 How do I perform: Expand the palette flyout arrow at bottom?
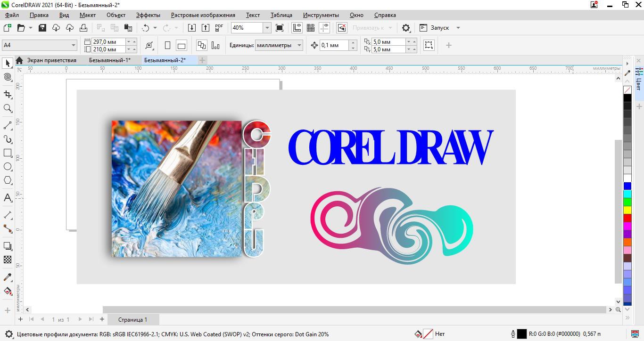(x=627, y=317)
